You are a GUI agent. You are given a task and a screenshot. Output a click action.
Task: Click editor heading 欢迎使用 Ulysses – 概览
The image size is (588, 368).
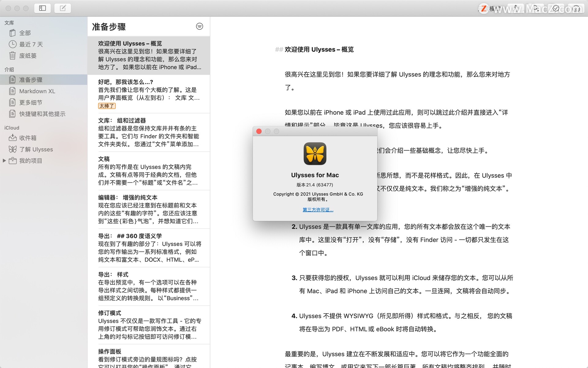pyautogui.click(x=319, y=50)
